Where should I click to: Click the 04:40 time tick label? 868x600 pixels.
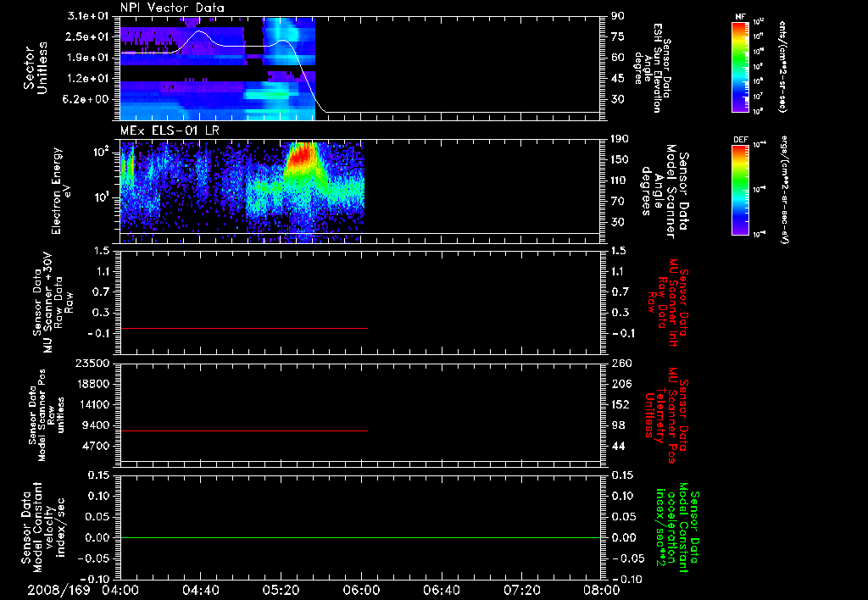[x=200, y=590]
